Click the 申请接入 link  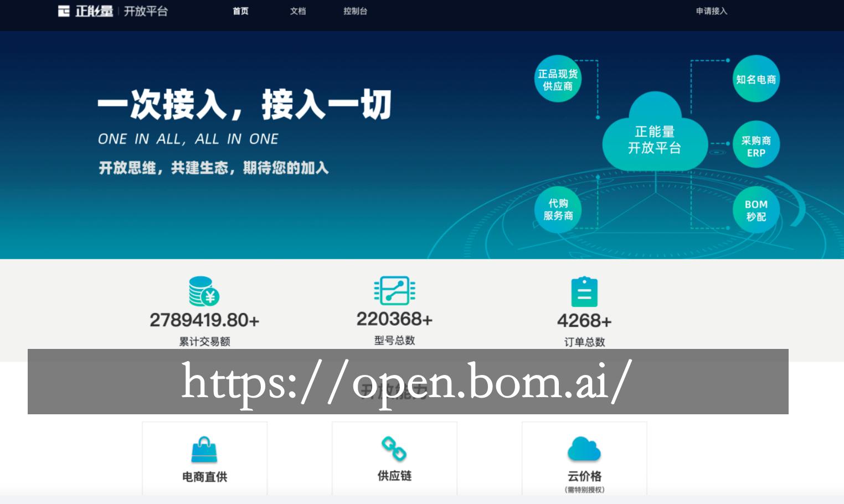tap(712, 11)
